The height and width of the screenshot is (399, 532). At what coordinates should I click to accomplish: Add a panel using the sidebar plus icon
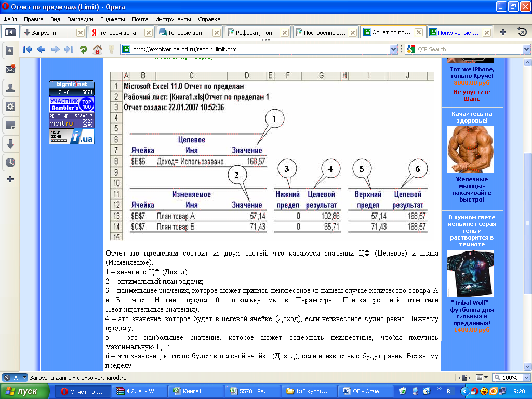(x=10, y=179)
